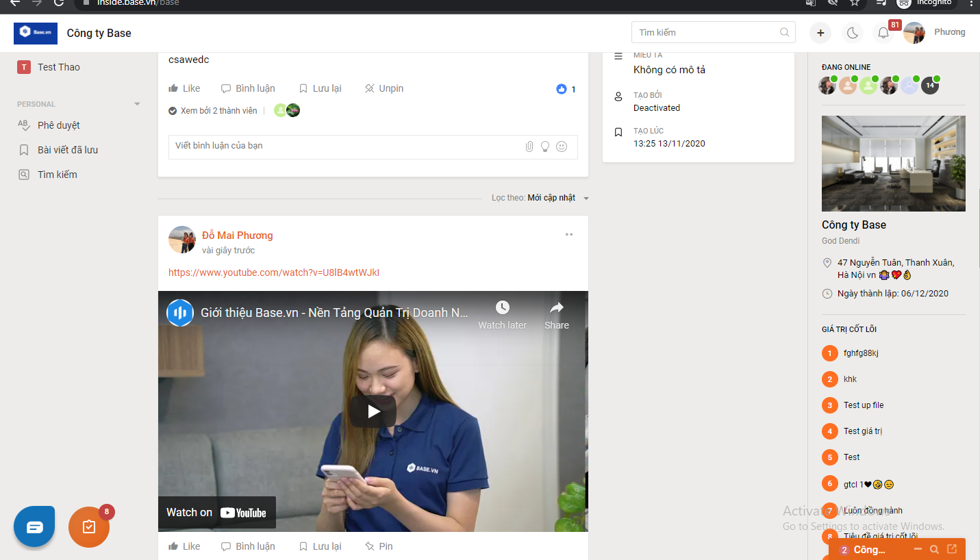Search in the Công chat widget
The width and height of the screenshot is (980, 560).
934,549
